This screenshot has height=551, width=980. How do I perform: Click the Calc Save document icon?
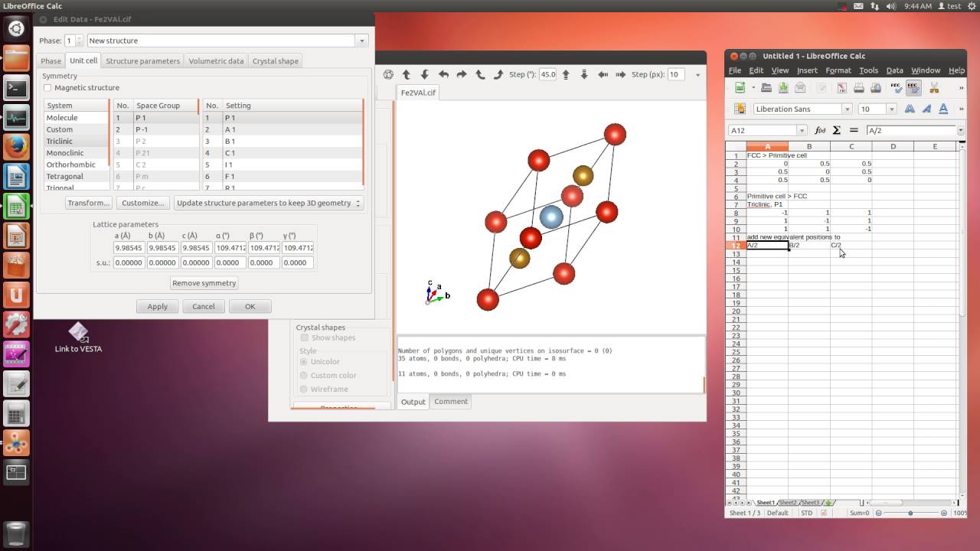click(x=783, y=88)
